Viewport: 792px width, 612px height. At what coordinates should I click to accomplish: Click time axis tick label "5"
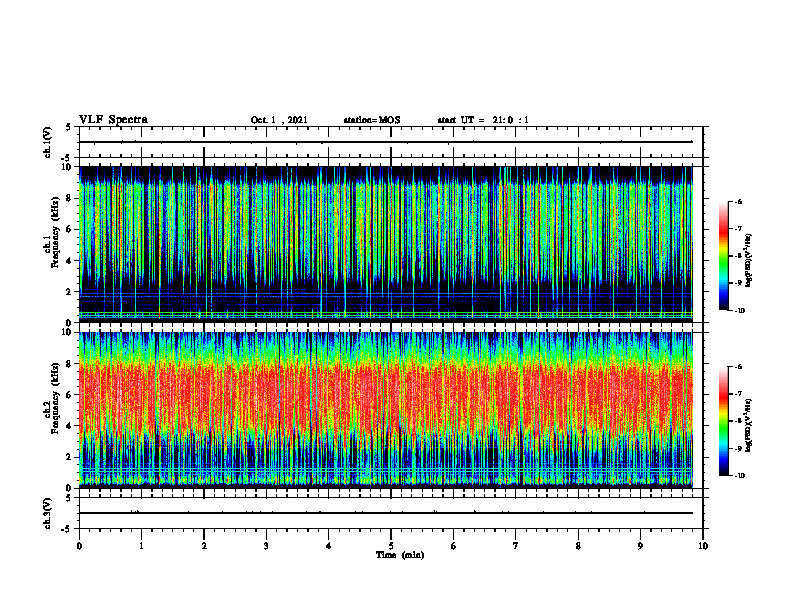(x=391, y=546)
